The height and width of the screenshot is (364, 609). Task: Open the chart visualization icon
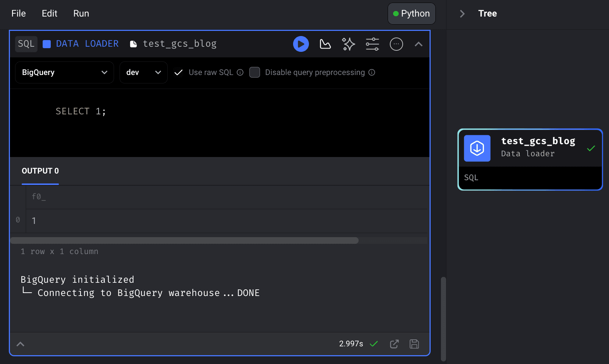[x=325, y=44]
